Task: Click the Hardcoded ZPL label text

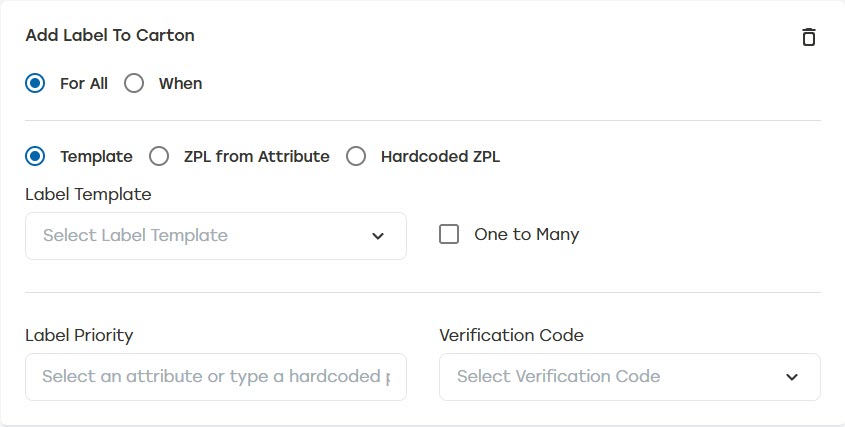Action: [x=440, y=156]
